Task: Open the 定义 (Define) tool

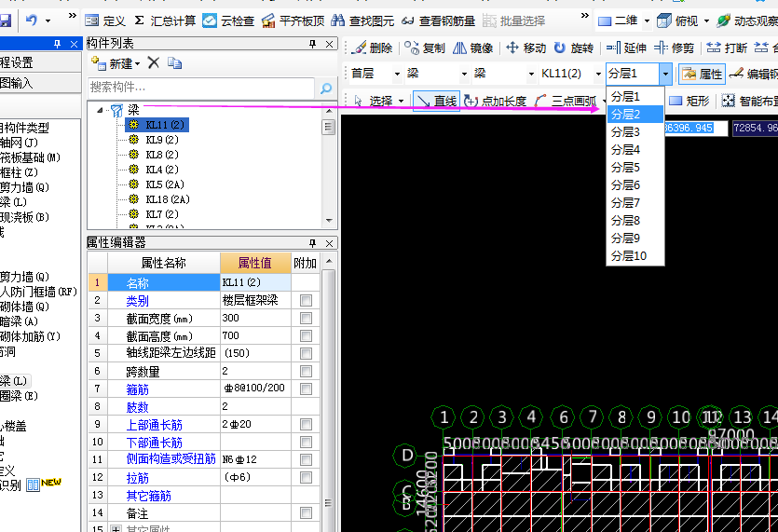Action: click(x=105, y=20)
